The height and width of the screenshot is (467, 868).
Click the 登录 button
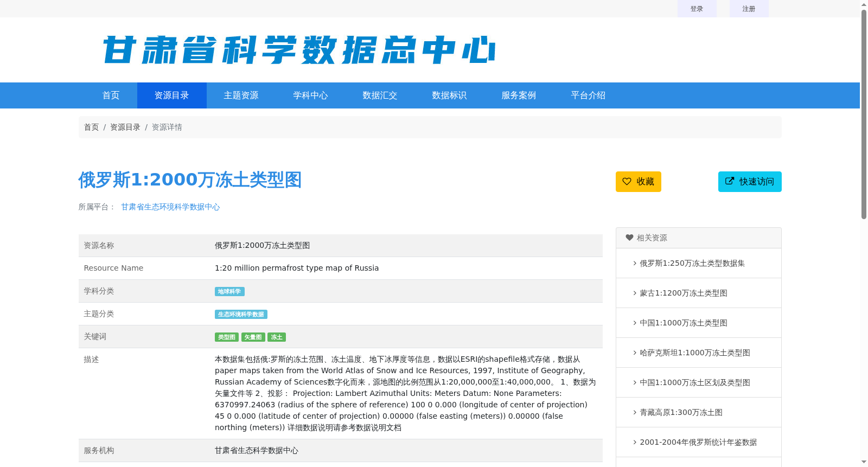pyautogui.click(x=697, y=9)
